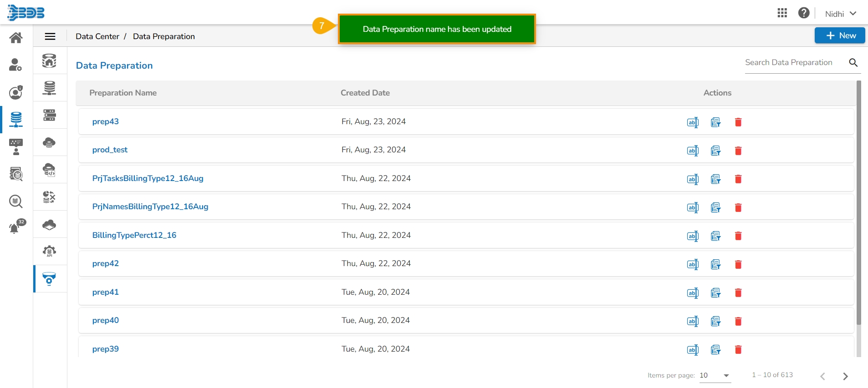Image resolution: width=868 pixels, height=388 pixels.
Task: Delete the prep42 preparation
Action: pos(738,264)
